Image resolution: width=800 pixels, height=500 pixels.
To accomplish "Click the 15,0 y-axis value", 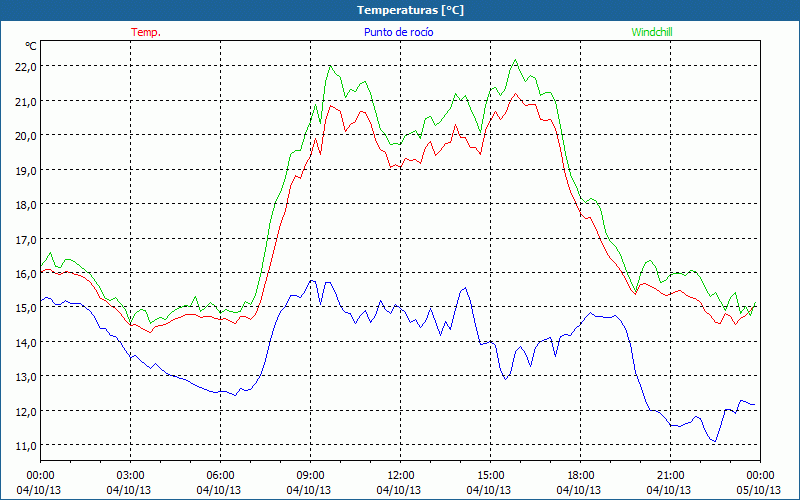I will pos(26,308).
